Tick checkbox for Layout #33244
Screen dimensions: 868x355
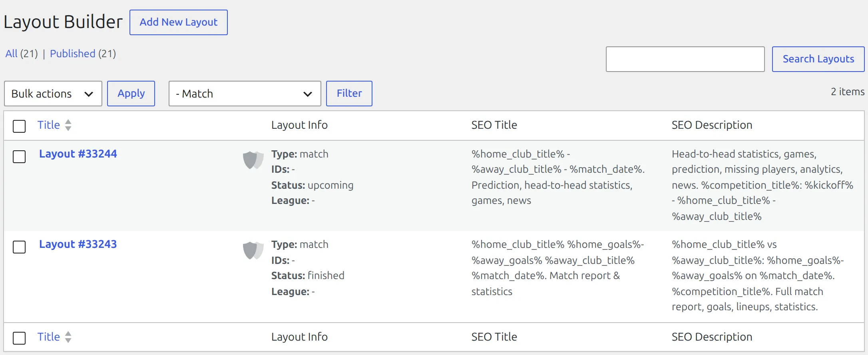coord(19,156)
